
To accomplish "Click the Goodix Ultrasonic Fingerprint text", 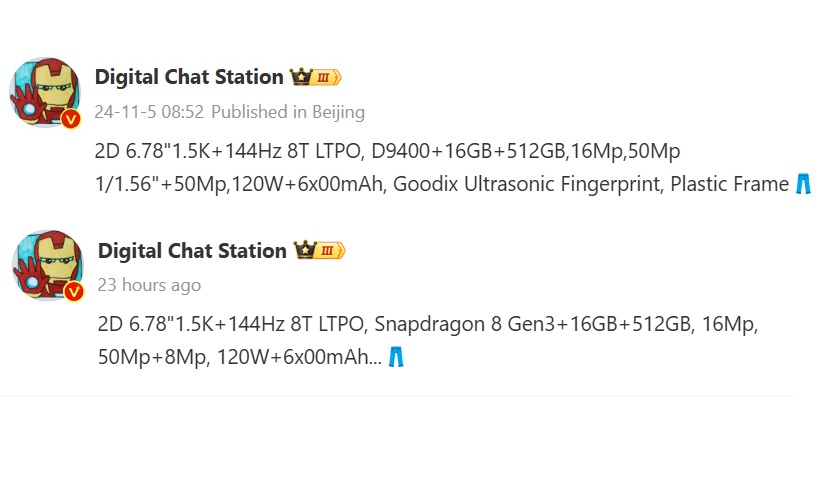I will click(x=528, y=184).
